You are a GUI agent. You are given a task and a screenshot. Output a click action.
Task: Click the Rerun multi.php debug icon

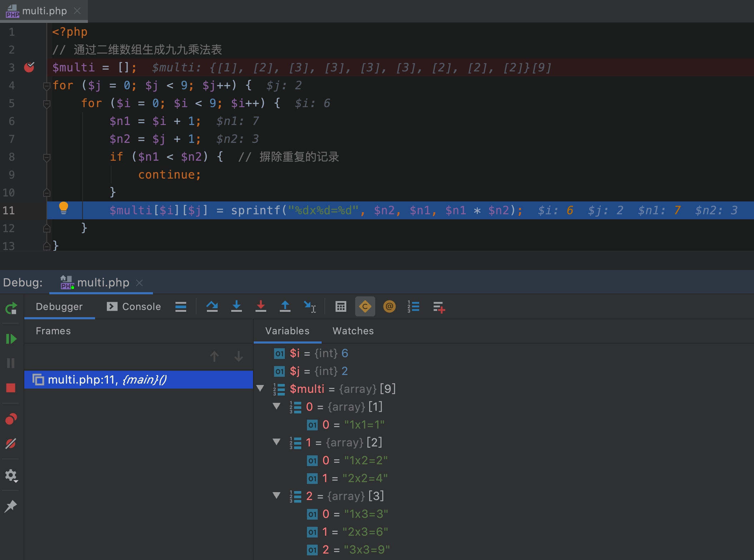coord(11,307)
